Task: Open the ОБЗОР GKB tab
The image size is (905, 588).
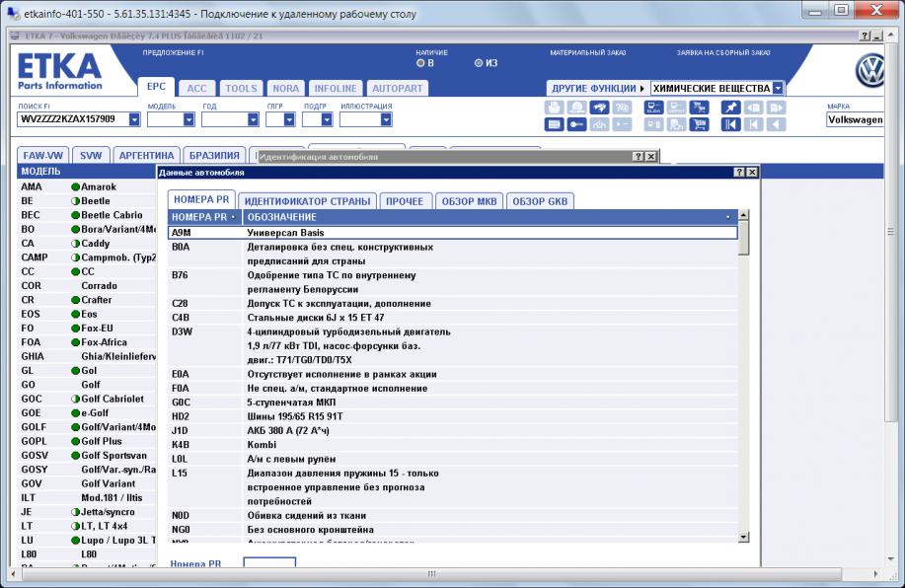Action: pos(540,201)
